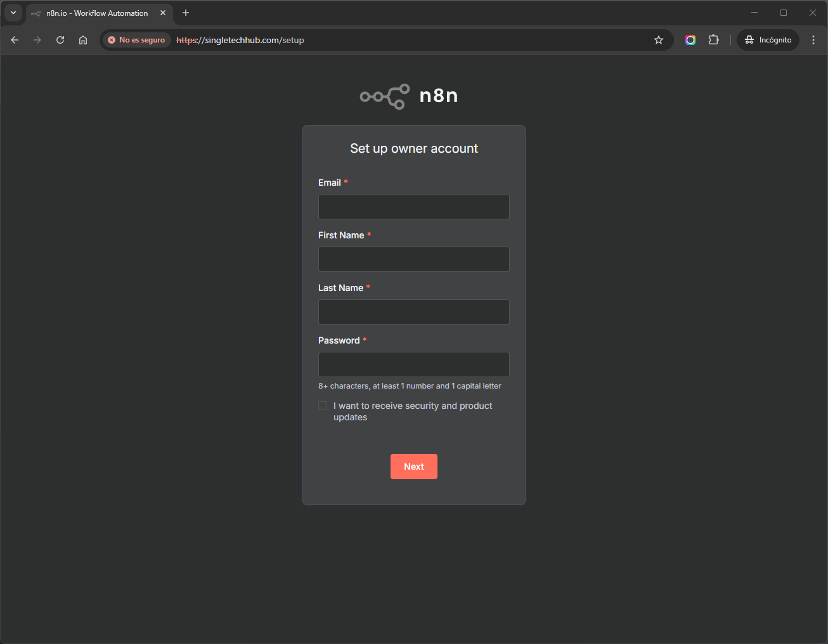Focus the Last Name input field
This screenshot has width=828, height=644.
click(x=414, y=312)
